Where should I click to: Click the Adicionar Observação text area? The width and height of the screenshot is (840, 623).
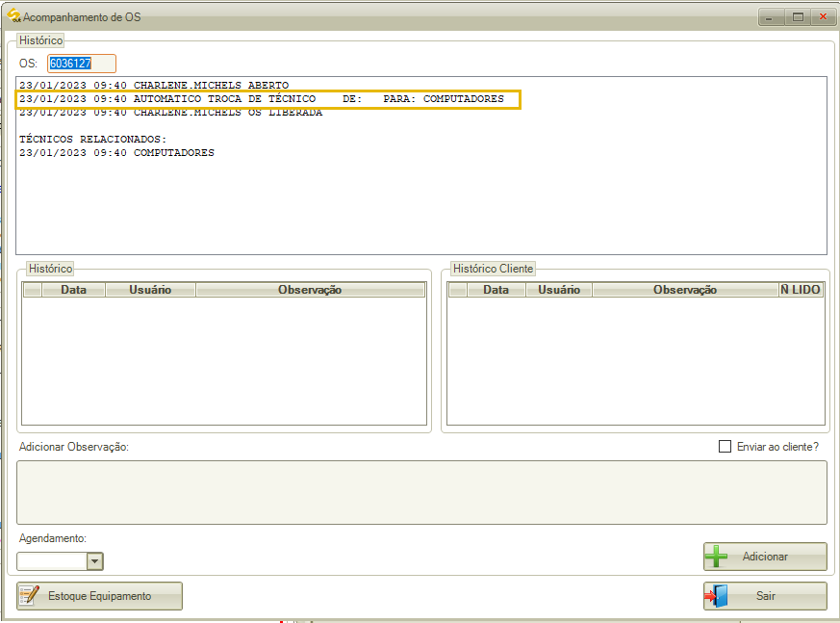pos(421,492)
